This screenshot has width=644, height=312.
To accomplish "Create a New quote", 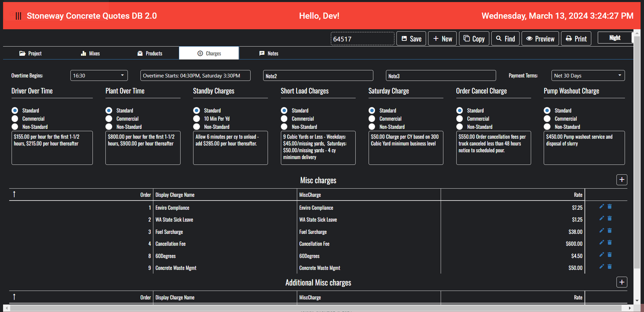I will (x=442, y=39).
